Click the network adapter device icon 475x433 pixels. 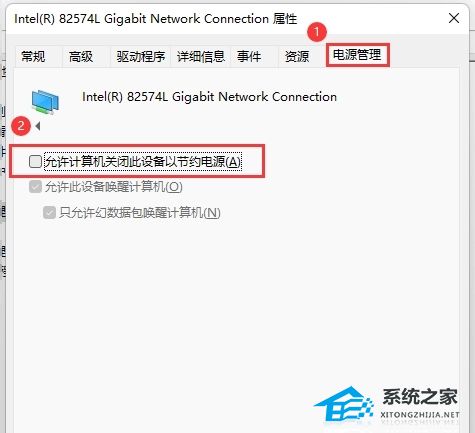(x=45, y=102)
